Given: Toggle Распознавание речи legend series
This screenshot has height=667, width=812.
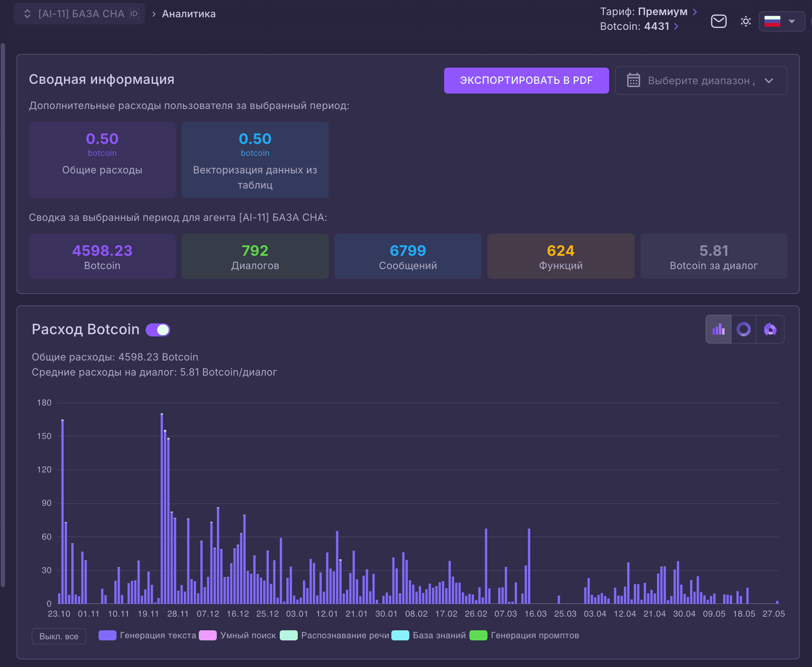Looking at the screenshot, I should [334, 635].
